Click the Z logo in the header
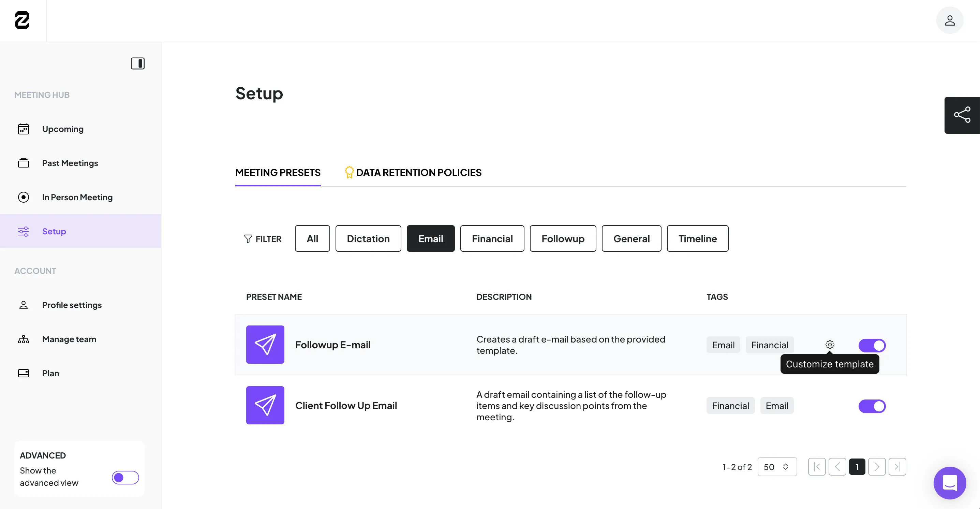980x509 pixels. click(x=22, y=20)
